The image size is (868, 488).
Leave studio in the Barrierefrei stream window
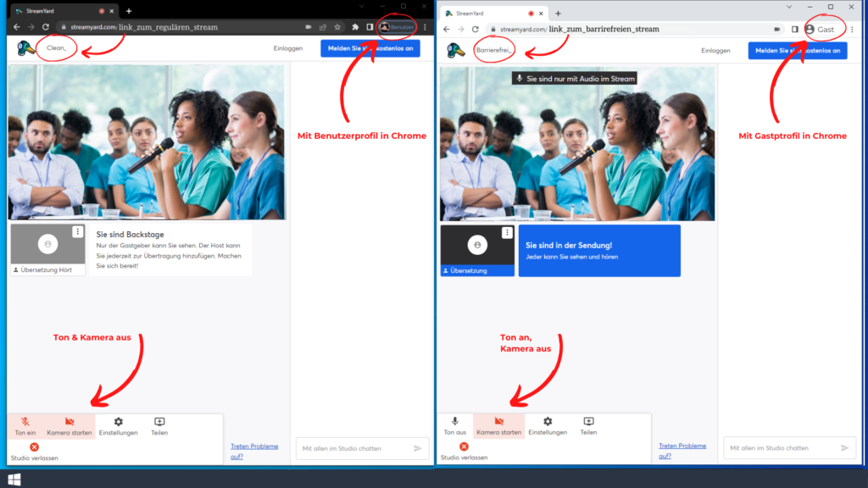click(464, 452)
